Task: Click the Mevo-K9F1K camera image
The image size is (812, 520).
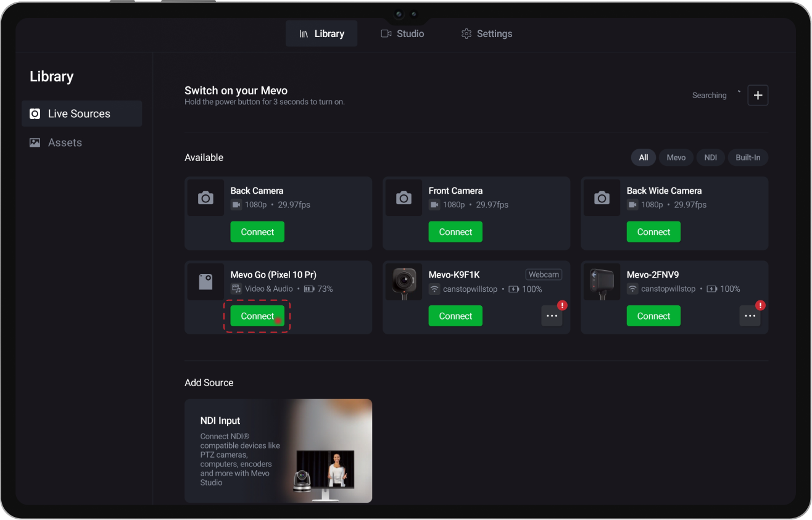Action: coord(404,282)
